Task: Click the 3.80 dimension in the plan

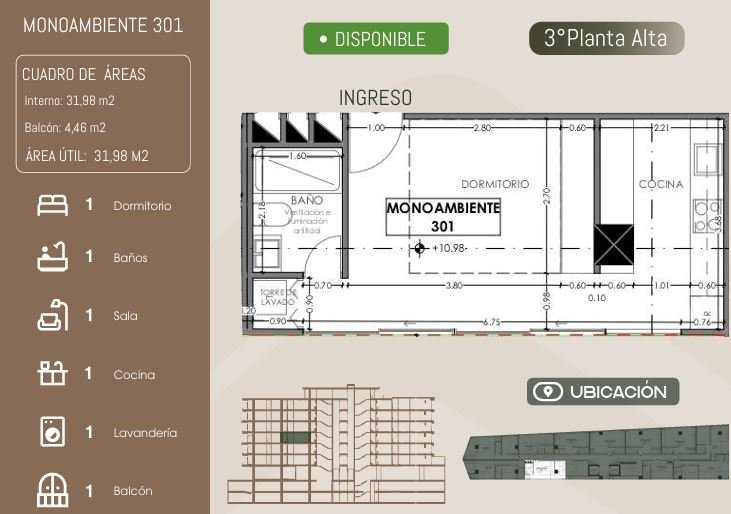Action: pos(454,285)
